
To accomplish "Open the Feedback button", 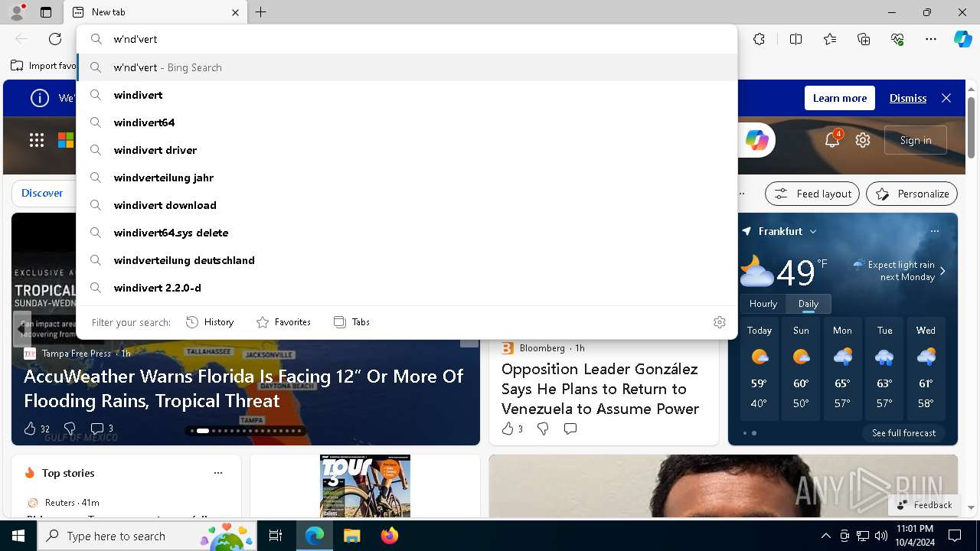I will (x=924, y=505).
